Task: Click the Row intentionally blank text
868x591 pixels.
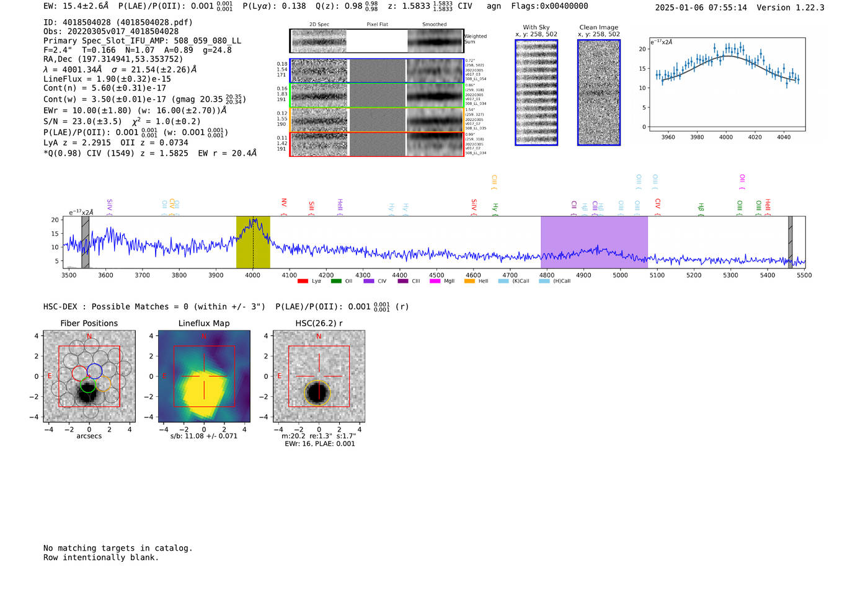Action: pos(101,558)
